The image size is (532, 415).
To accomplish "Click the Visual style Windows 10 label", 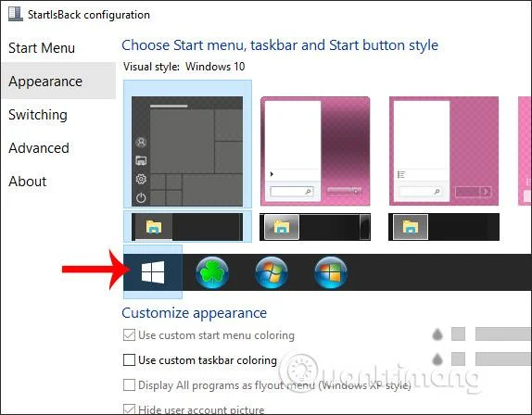I will click(x=184, y=67).
